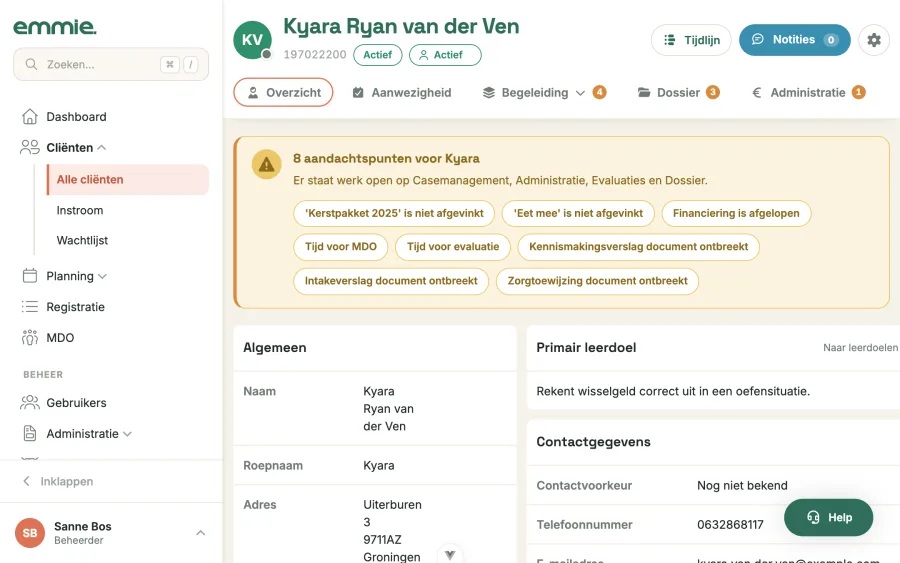Click Zorgtoewijzing document ontbreekt chip
900x563 pixels.
(597, 281)
